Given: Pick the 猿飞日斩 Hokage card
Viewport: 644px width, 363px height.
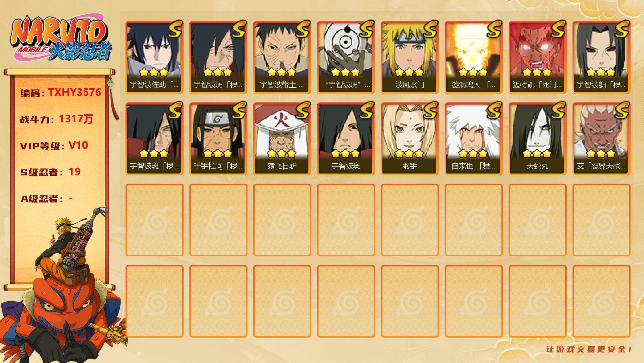Looking at the screenshot, I should [x=282, y=139].
